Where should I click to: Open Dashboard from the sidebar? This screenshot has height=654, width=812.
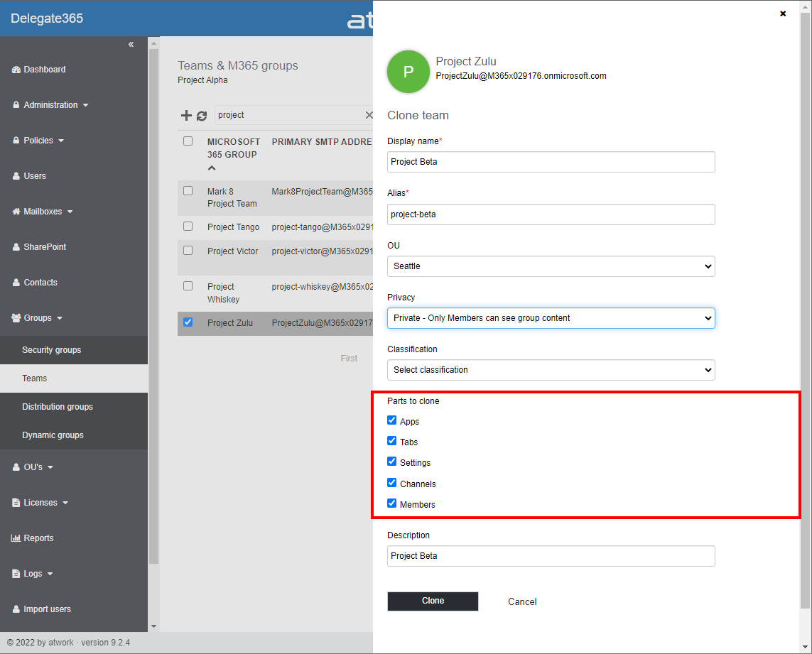click(x=44, y=70)
